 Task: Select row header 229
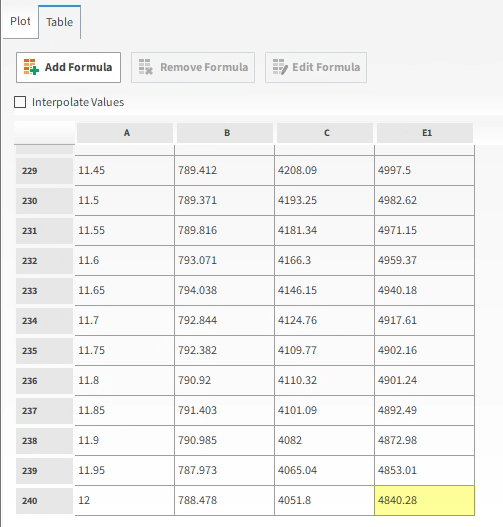pos(44,171)
